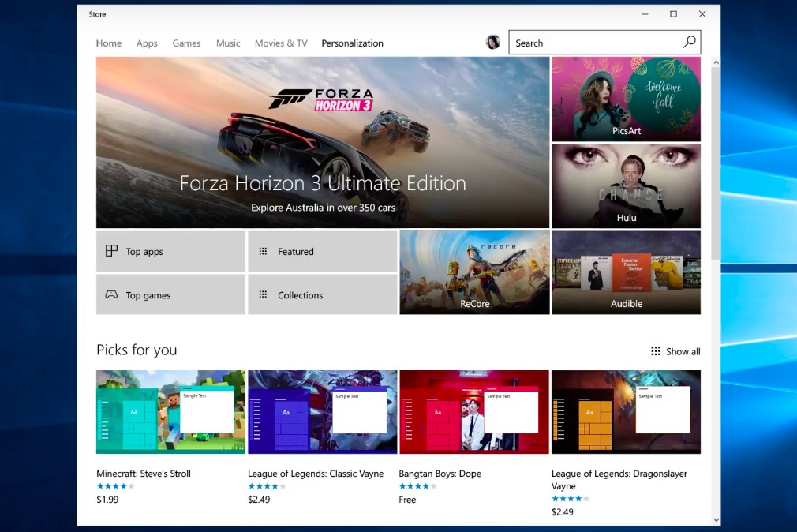Click the Show all grid icon
The image size is (797, 532).
(x=656, y=351)
